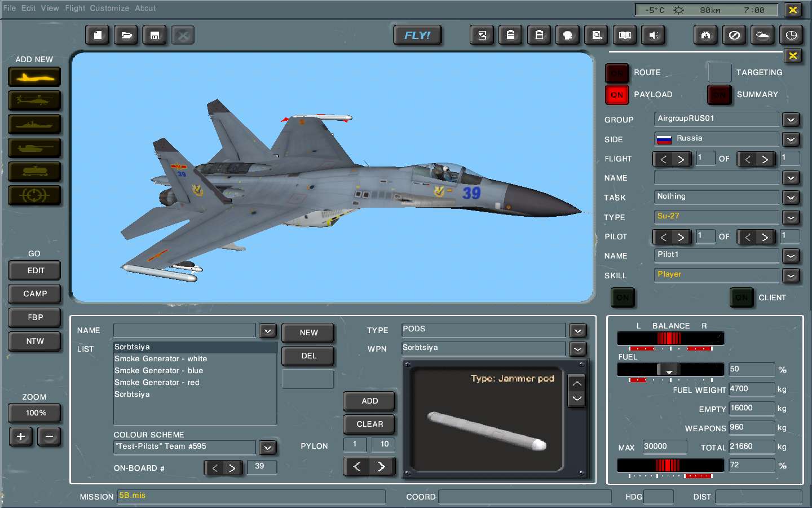Open the first clipboard briefing icon

510,35
